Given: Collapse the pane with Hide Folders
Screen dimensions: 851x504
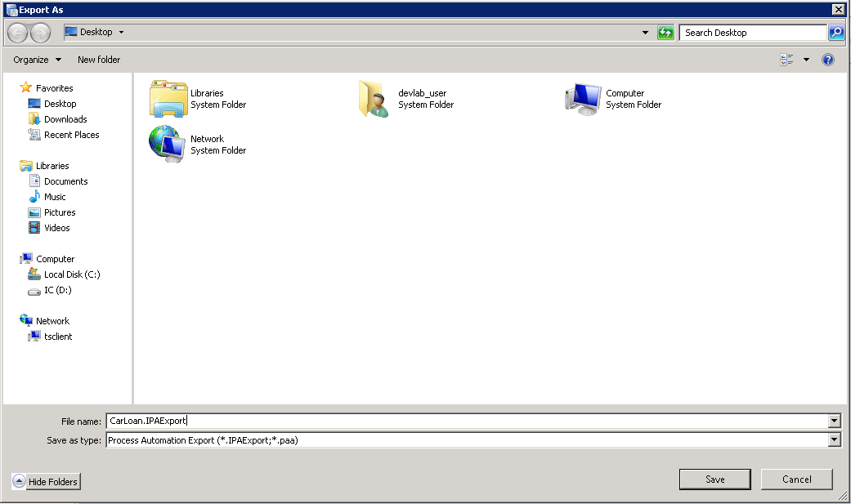Looking at the screenshot, I should pos(47,482).
